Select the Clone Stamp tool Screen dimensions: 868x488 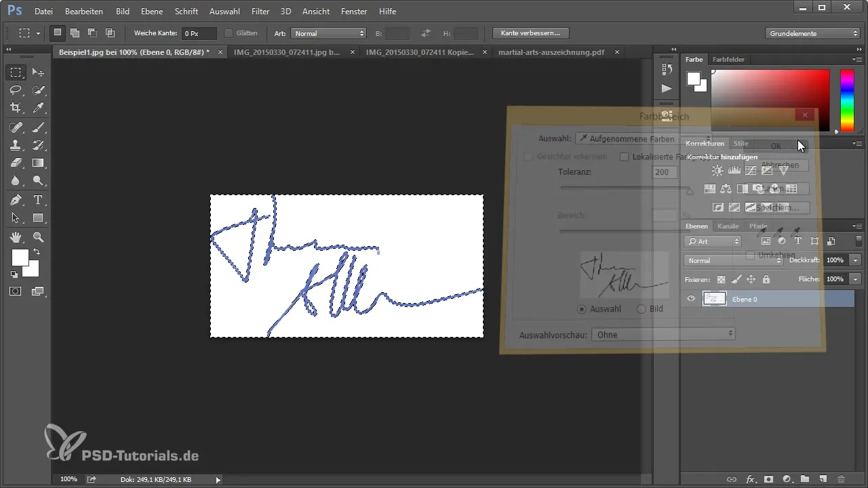[x=16, y=144]
